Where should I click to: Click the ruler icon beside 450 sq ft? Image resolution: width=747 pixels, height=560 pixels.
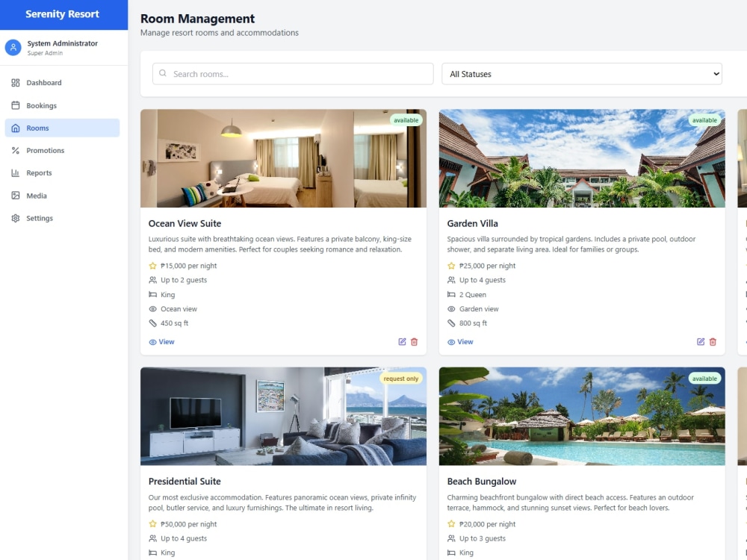(x=152, y=323)
